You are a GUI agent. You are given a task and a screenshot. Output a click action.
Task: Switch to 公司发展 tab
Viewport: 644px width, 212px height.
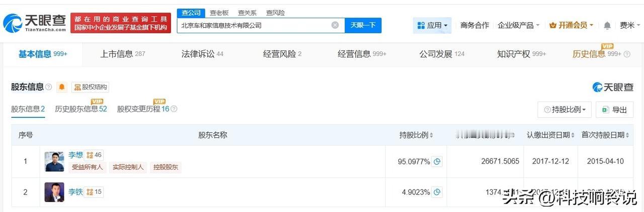(x=442, y=54)
